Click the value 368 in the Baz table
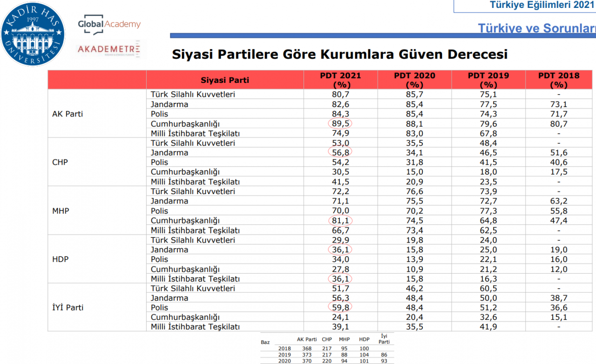Viewport: 596px width, 364px height. coord(307,348)
